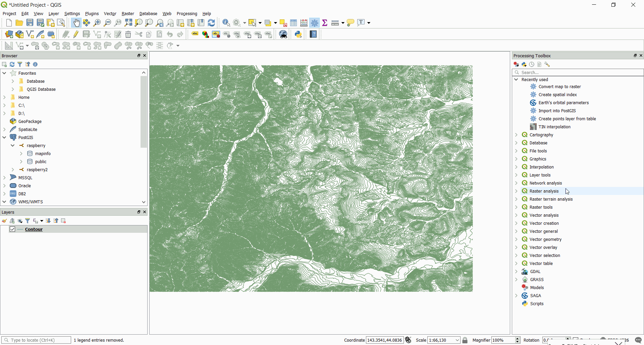Open the Scale dropdown
The height and width of the screenshot is (345, 644).
457,340
